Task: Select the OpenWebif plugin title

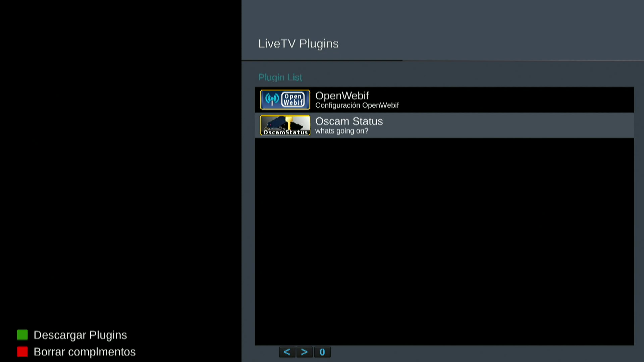Action: (x=342, y=96)
